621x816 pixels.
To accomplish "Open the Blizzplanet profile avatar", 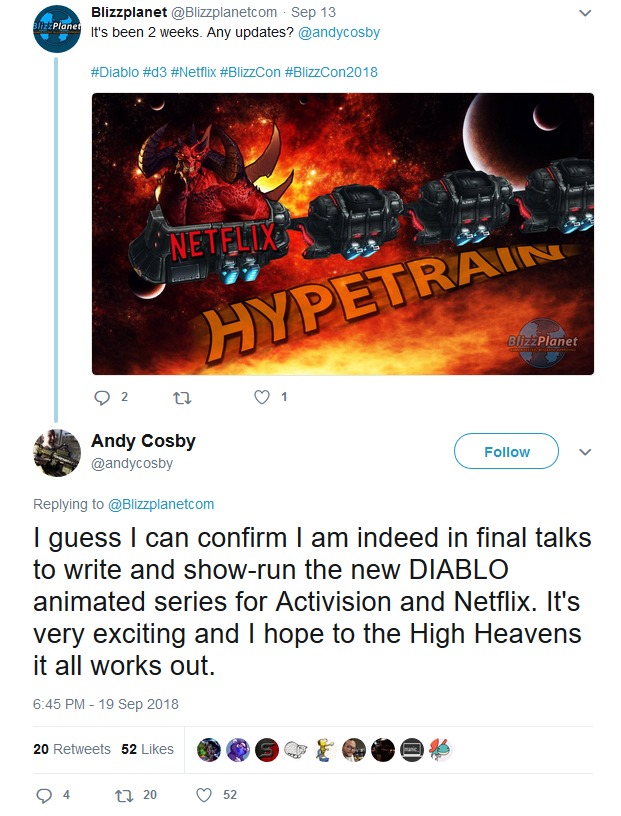I will (x=57, y=29).
